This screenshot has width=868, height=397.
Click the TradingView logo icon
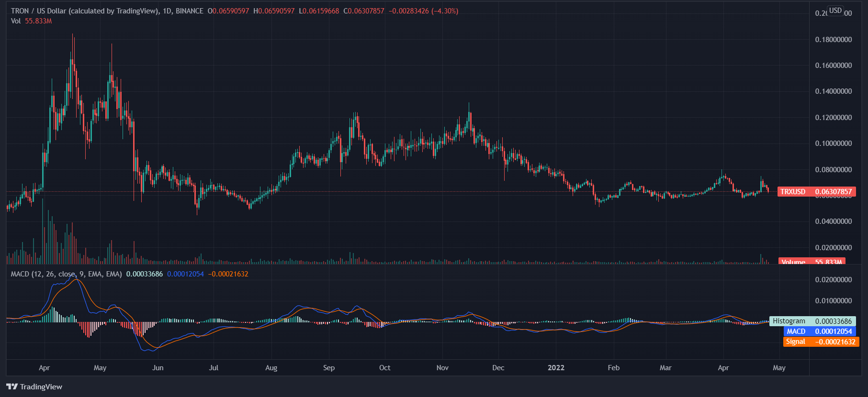click(x=12, y=386)
